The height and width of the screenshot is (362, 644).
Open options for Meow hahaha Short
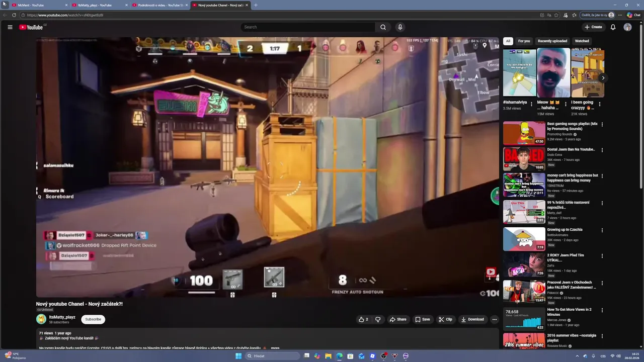566,104
